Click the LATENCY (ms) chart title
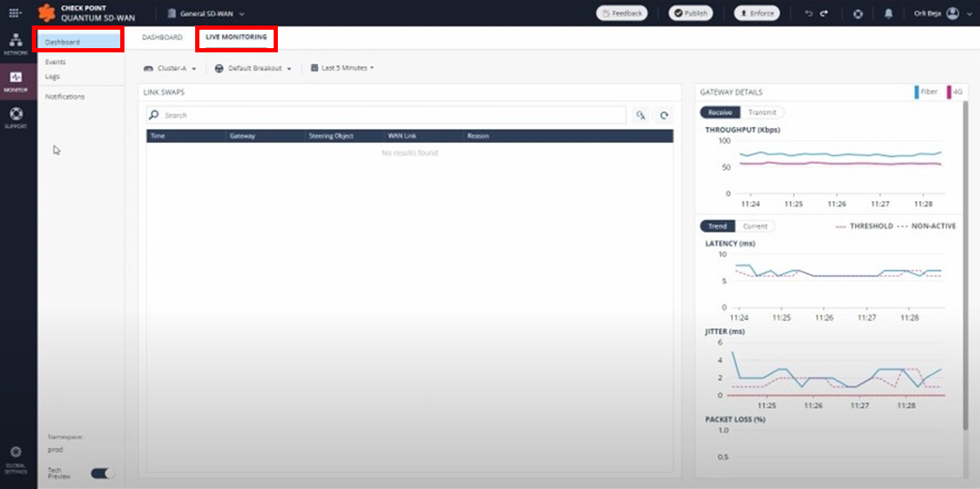Image resolution: width=980 pixels, height=489 pixels. point(730,243)
